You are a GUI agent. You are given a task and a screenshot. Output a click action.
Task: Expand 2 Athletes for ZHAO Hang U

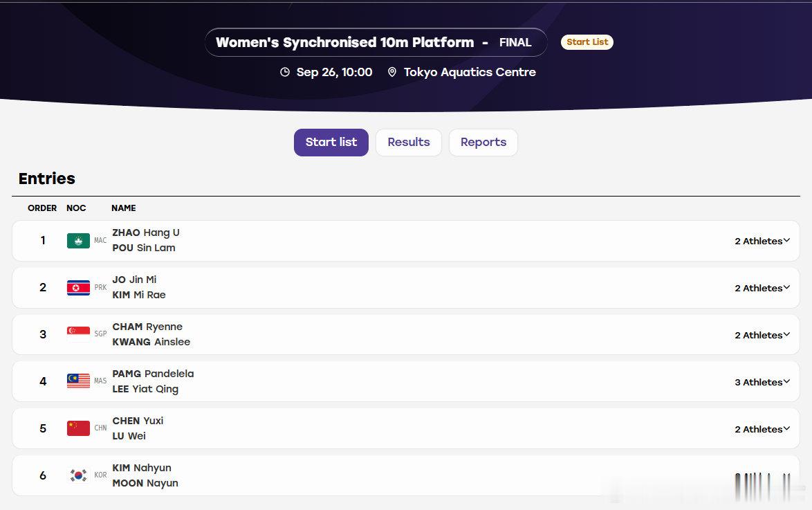click(762, 241)
